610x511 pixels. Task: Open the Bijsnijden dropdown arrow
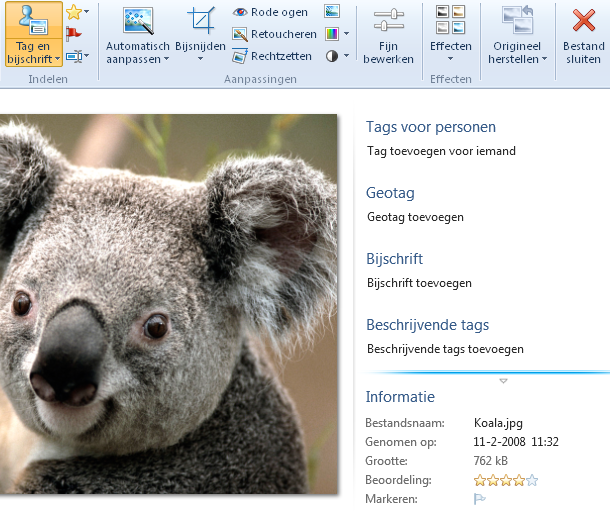(200, 59)
